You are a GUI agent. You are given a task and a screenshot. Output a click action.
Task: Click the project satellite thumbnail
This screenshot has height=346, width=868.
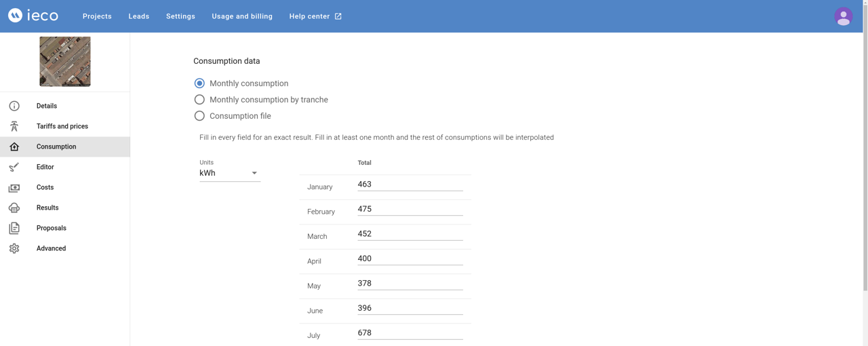point(65,62)
